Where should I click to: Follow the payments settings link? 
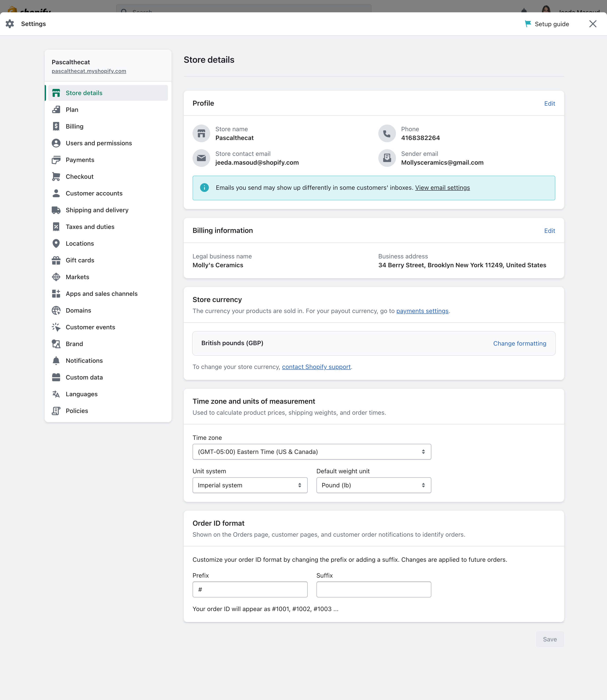(x=422, y=311)
